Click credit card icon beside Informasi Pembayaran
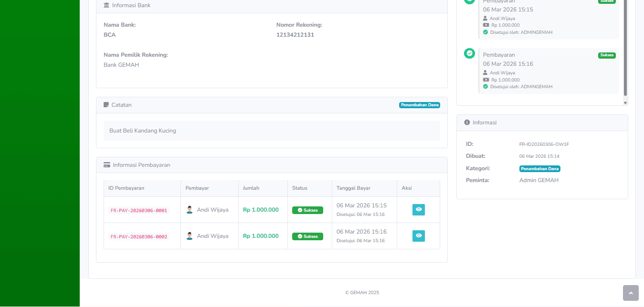 tap(106, 165)
